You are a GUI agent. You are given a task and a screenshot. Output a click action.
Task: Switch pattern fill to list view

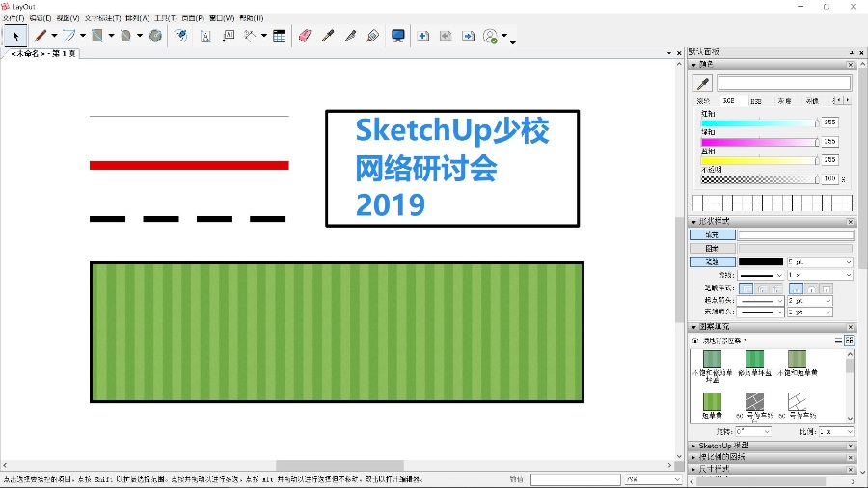tap(839, 340)
